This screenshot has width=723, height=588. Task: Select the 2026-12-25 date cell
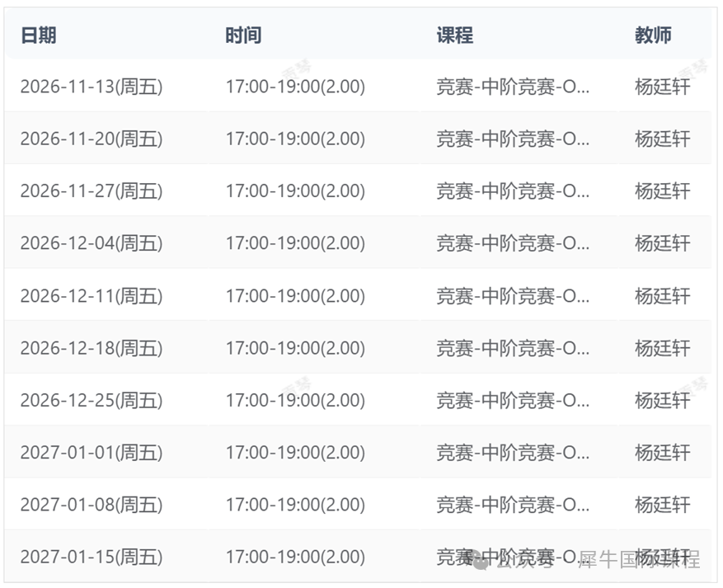(92, 400)
